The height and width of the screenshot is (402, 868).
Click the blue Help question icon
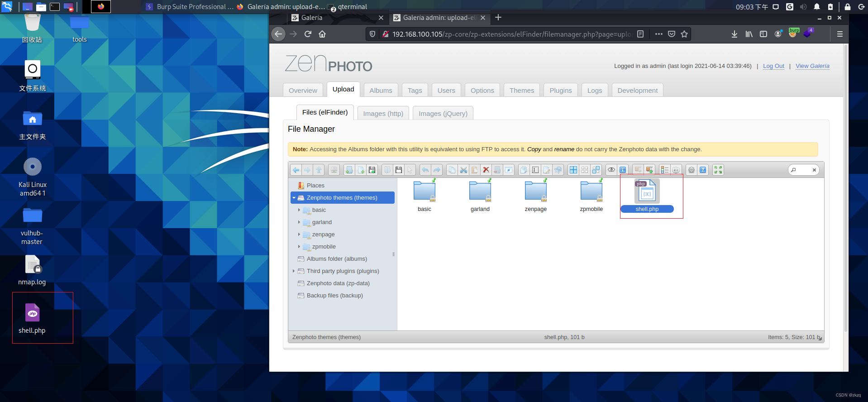point(703,170)
